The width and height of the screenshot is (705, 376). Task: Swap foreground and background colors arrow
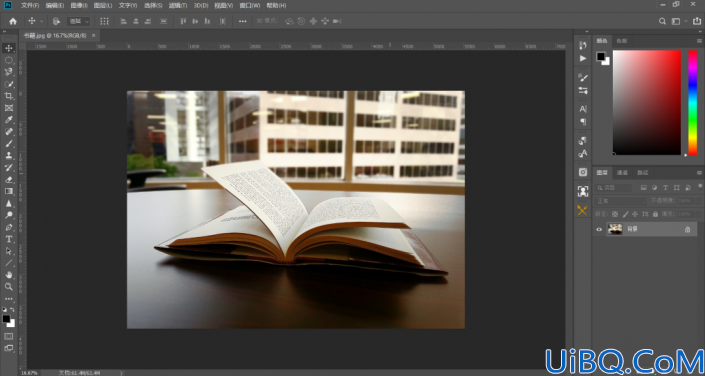click(x=12, y=309)
